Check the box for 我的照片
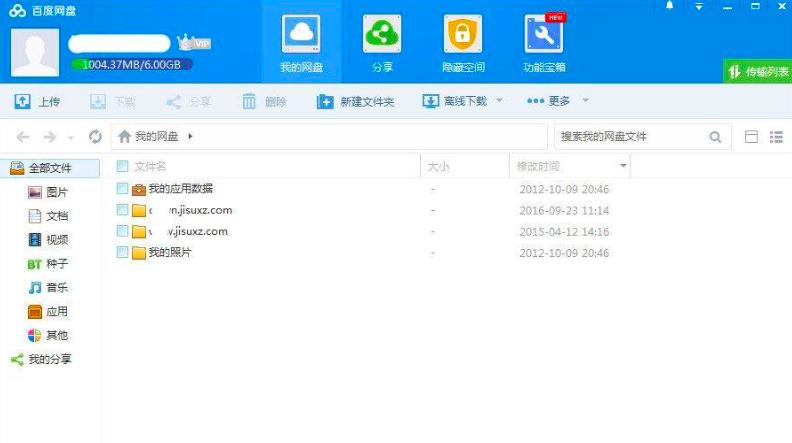 [122, 252]
